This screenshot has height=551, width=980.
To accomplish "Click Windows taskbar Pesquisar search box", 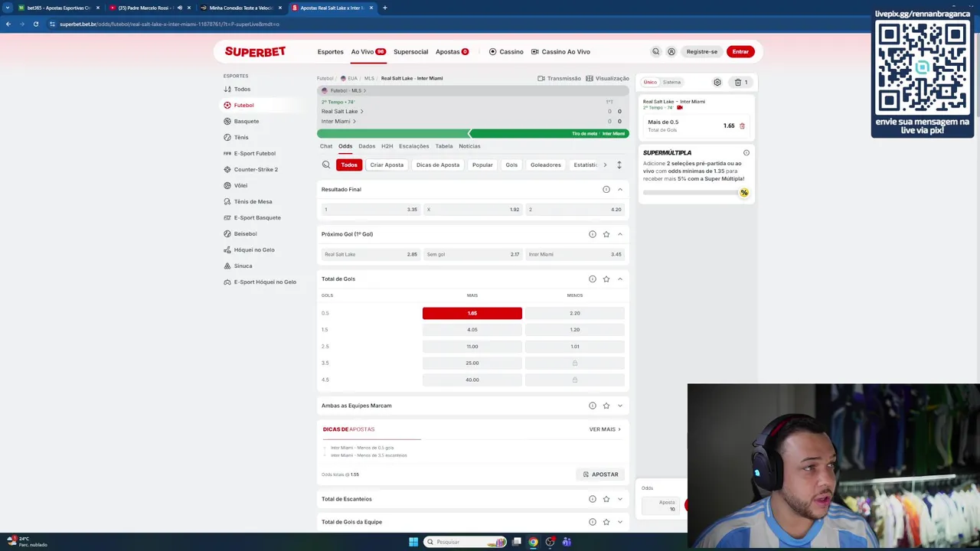I will tap(465, 542).
